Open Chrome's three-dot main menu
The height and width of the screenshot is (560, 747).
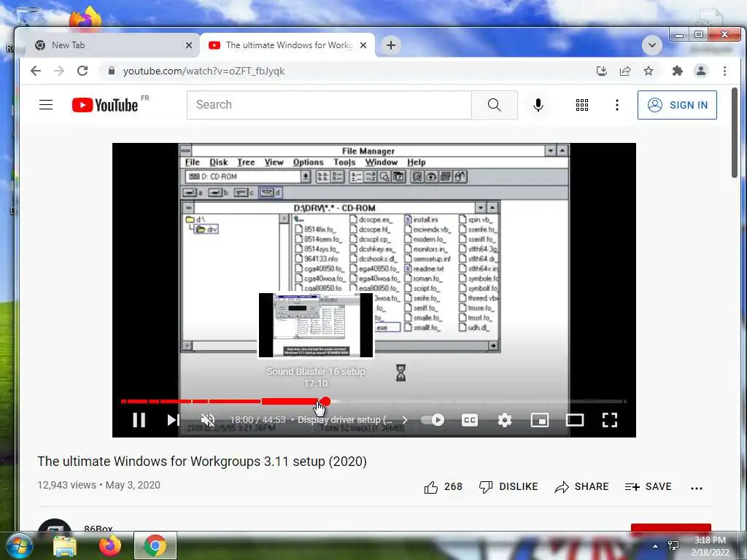[724, 71]
